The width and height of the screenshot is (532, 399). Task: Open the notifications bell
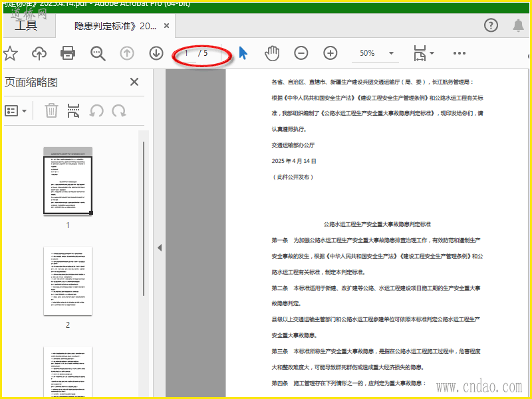(x=518, y=25)
